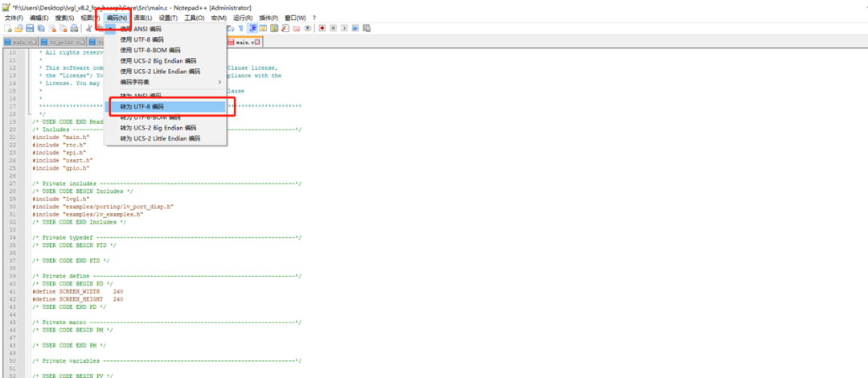
Task: Click the eye monitoring icon in the toolbar
Action: tap(307, 28)
